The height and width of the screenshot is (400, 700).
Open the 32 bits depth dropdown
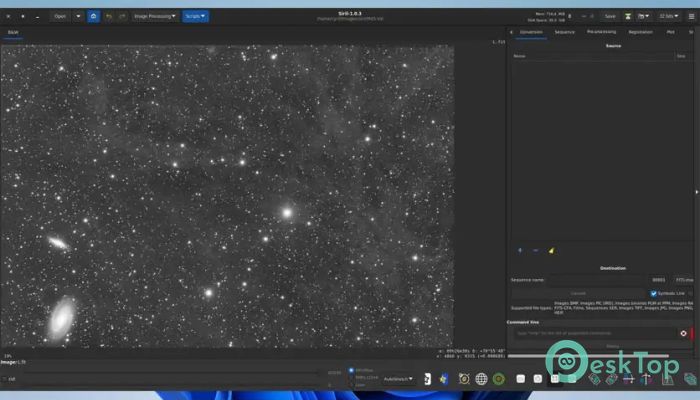click(668, 17)
